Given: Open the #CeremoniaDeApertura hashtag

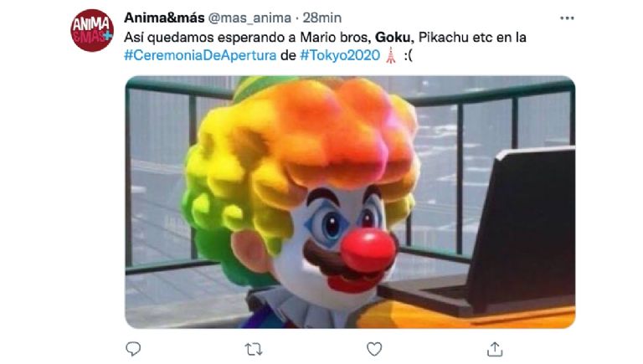Looking at the screenshot, I should tap(200, 55).
